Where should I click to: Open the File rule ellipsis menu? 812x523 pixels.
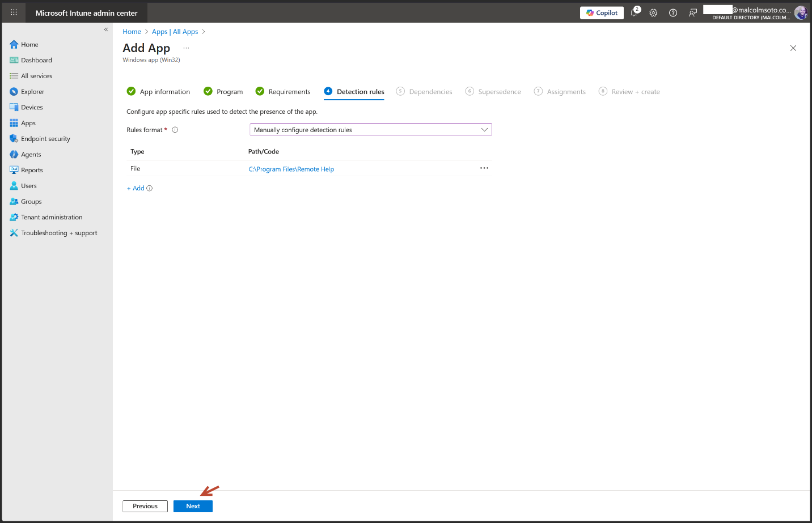[x=484, y=168]
